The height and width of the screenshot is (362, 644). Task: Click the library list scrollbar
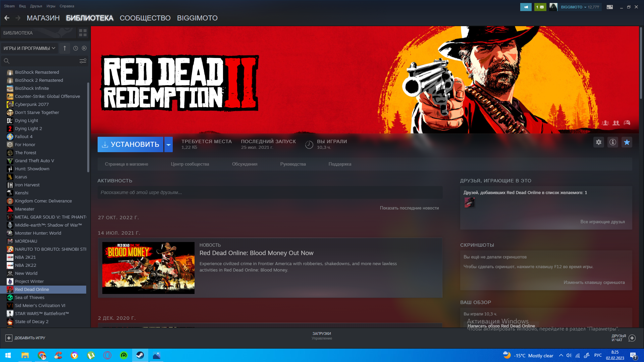[x=88, y=127]
